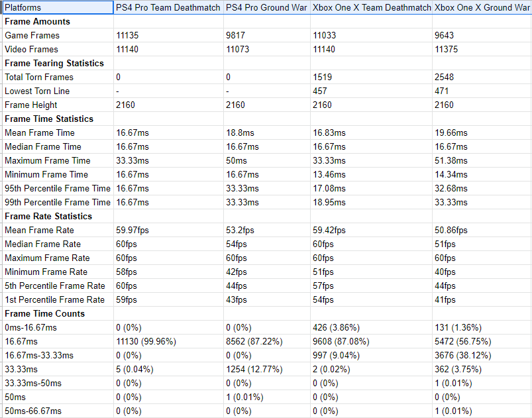Select Mean Frame Time value 16.83ms
532x418 pixels.
(329, 132)
